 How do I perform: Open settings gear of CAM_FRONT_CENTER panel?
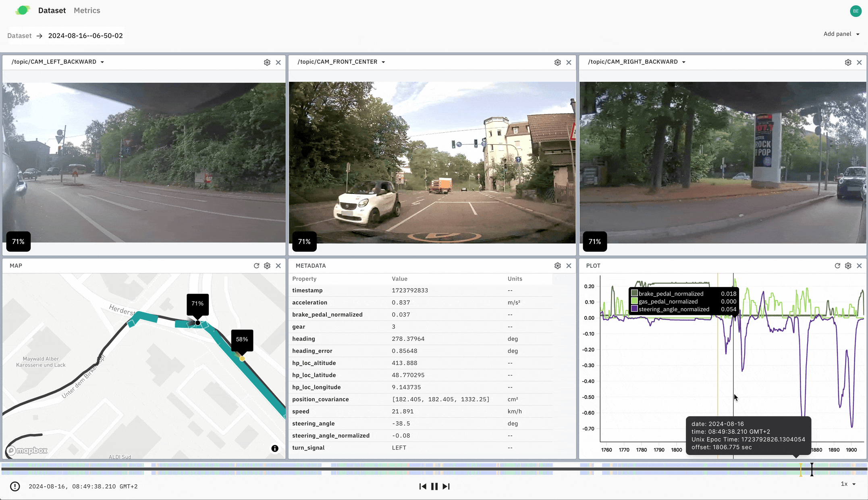pyautogui.click(x=557, y=62)
